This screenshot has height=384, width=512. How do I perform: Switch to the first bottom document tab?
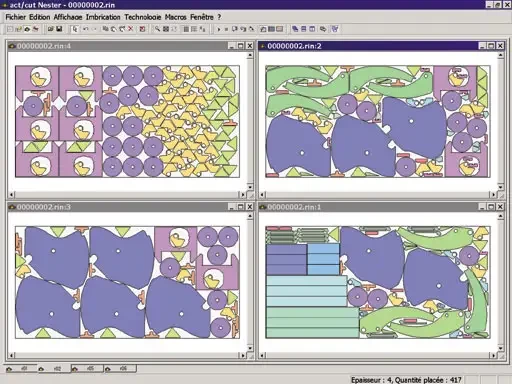click(21, 369)
